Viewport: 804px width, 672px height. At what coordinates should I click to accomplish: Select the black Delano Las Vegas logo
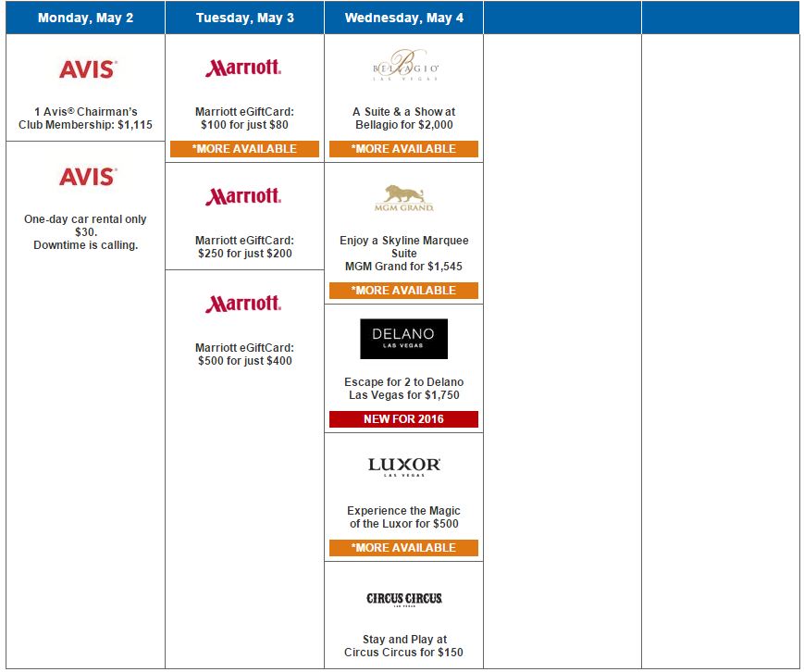(403, 339)
